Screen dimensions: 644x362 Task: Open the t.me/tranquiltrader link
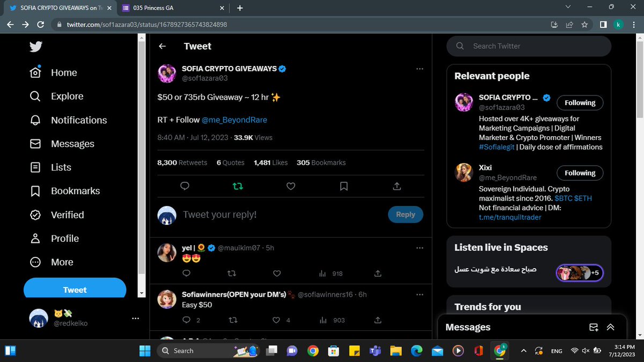pos(510,217)
